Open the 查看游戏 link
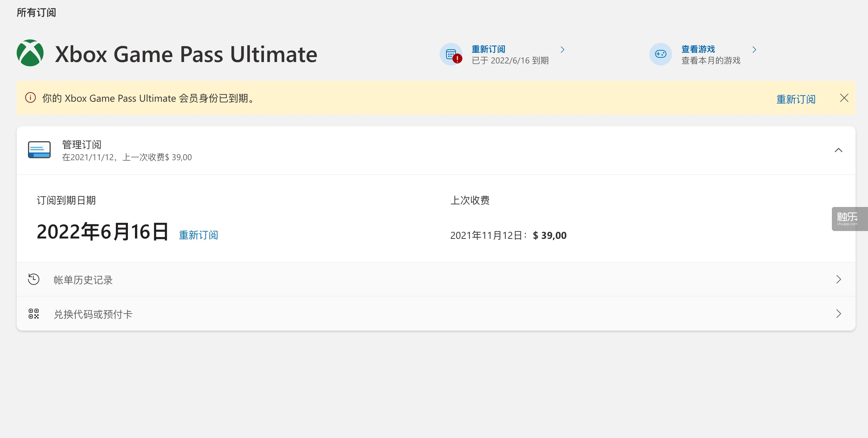The image size is (868, 438). tap(698, 49)
